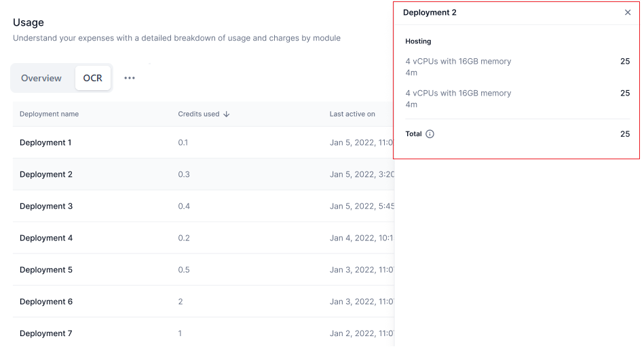Click the Last active on column header
The image size is (644, 349).
(x=352, y=115)
